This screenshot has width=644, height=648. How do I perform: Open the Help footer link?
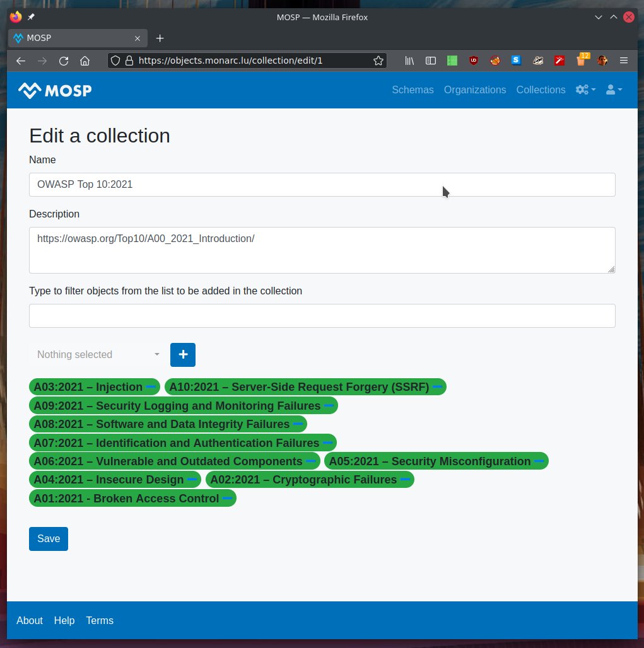pyautogui.click(x=64, y=620)
